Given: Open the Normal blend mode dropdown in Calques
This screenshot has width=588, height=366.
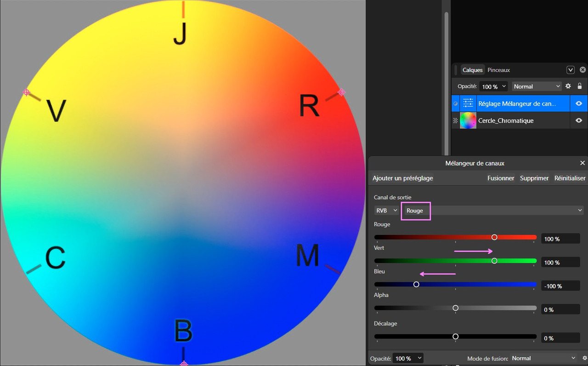Looking at the screenshot, I should (537, 86).
